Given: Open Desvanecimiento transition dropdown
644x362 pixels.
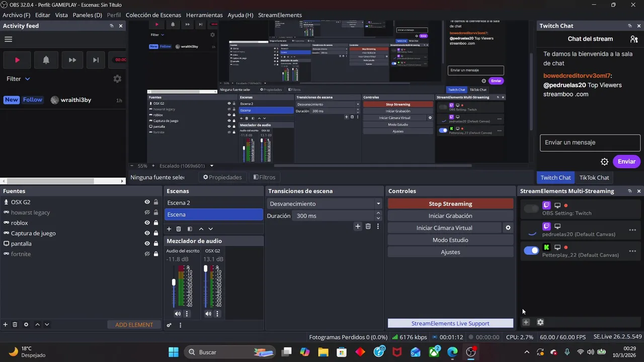Looking at the screenshot, I should coord(325,204).
